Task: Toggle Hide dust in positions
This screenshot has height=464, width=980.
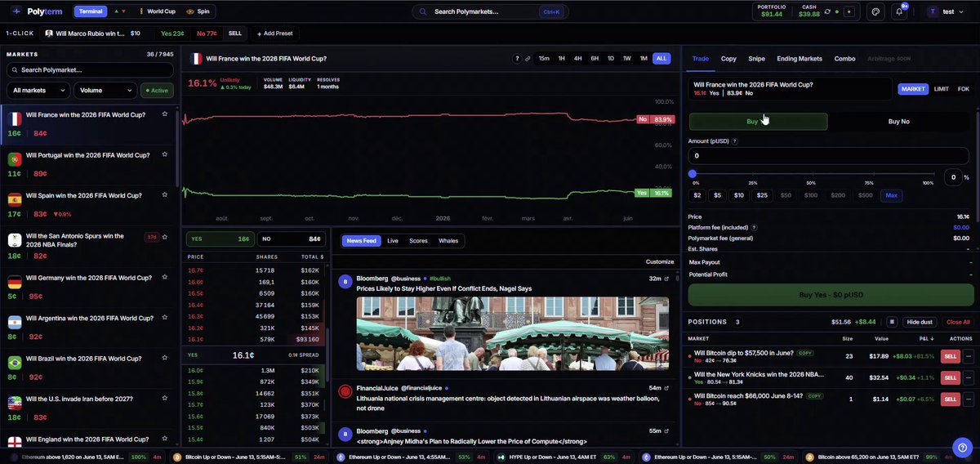Action: click(x=920, y=322)
